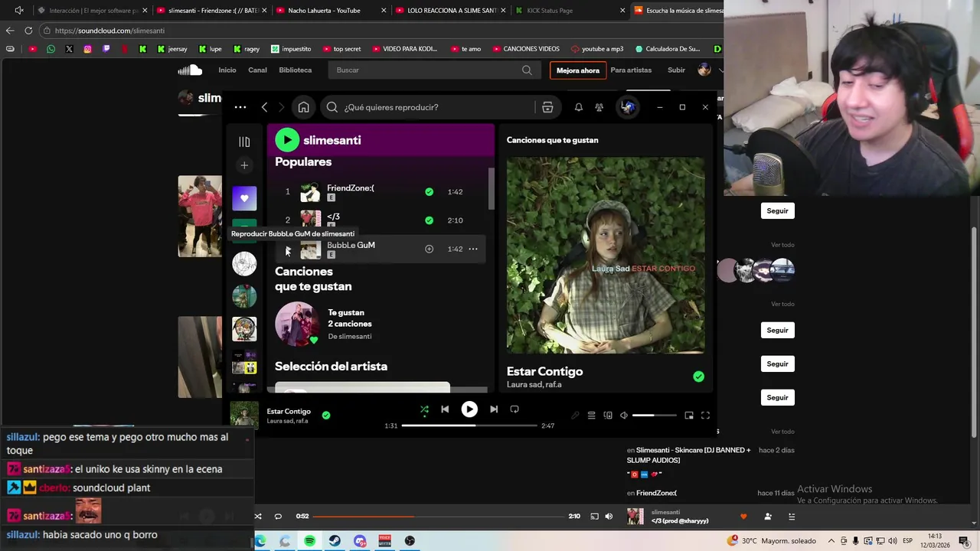
Task: Toggle saved checkmark for FriendZone:( track
Action: [429, 192]
